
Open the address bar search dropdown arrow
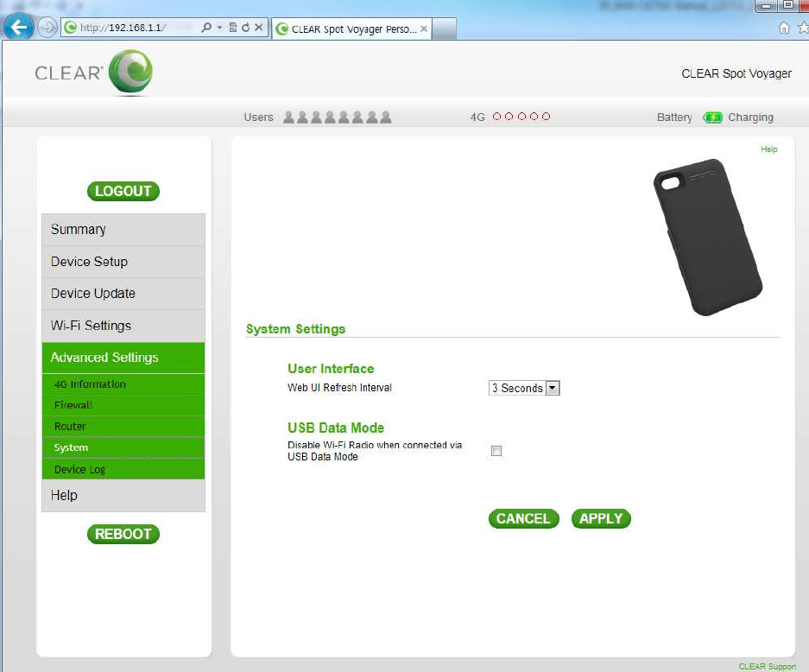[219, 28]
